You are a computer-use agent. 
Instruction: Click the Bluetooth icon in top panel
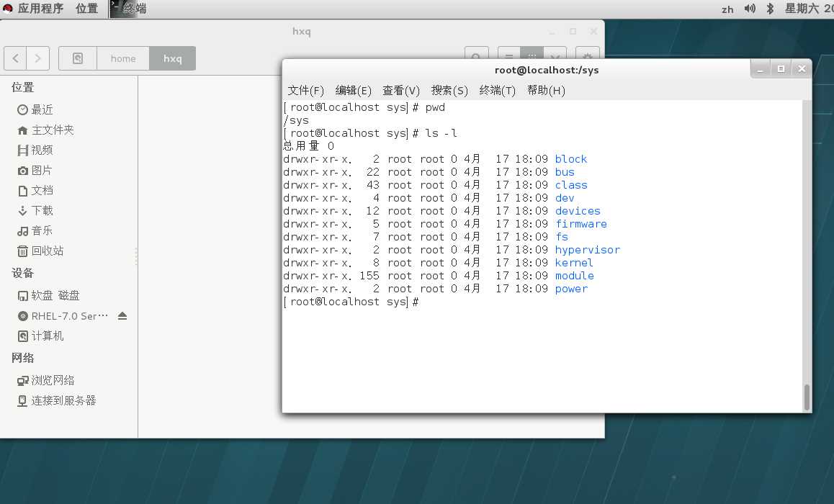[770, 9]
